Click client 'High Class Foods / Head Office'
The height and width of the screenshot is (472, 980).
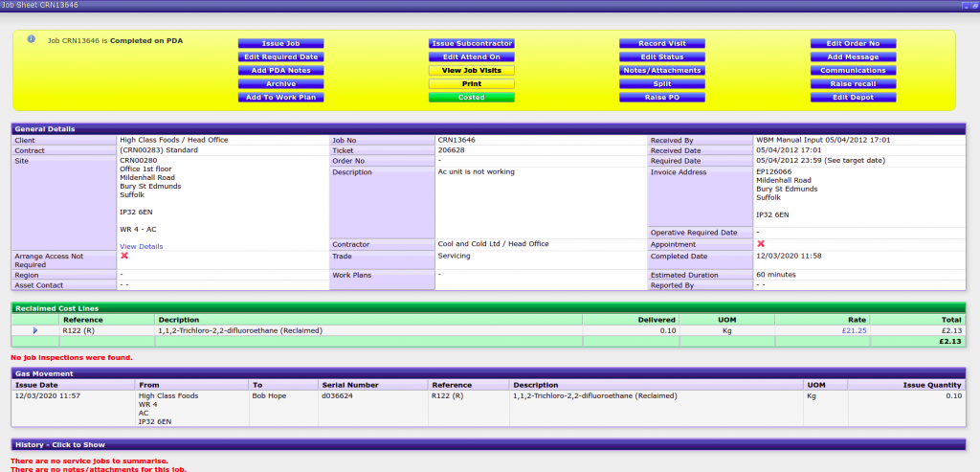click(x=174, y=140)
